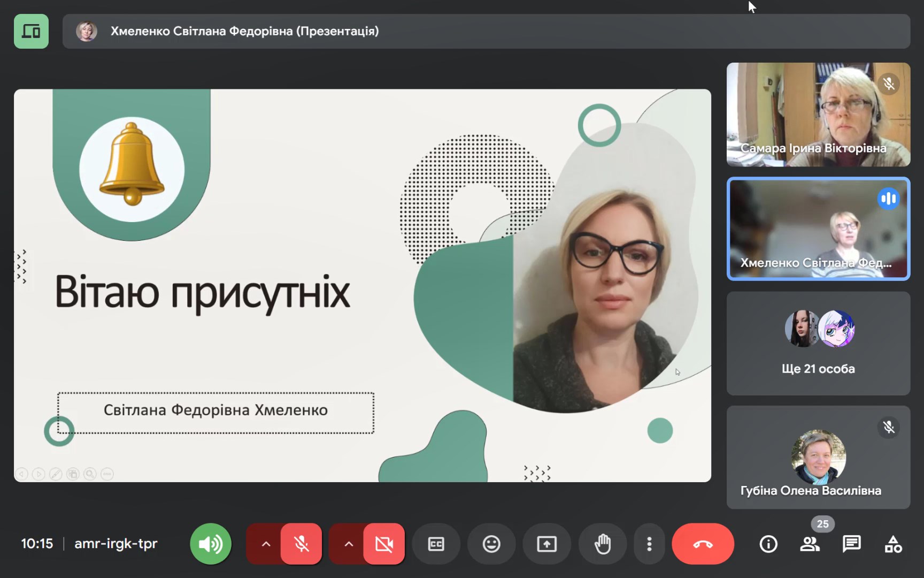The width and height of the screenshot is (924, 578).
Task: Unmute the microphone
Action: [302, 544]
